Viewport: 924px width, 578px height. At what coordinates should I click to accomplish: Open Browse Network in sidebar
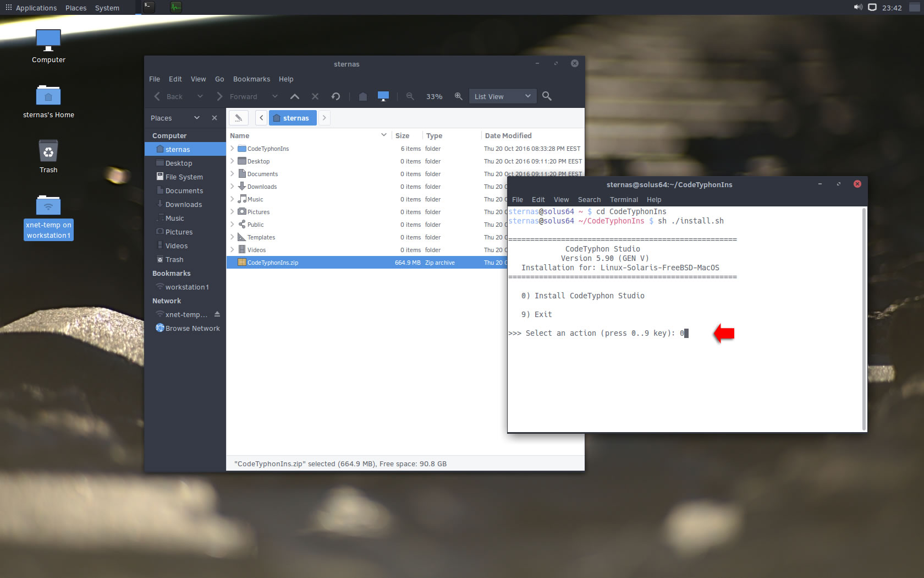[x=185, y=328]
